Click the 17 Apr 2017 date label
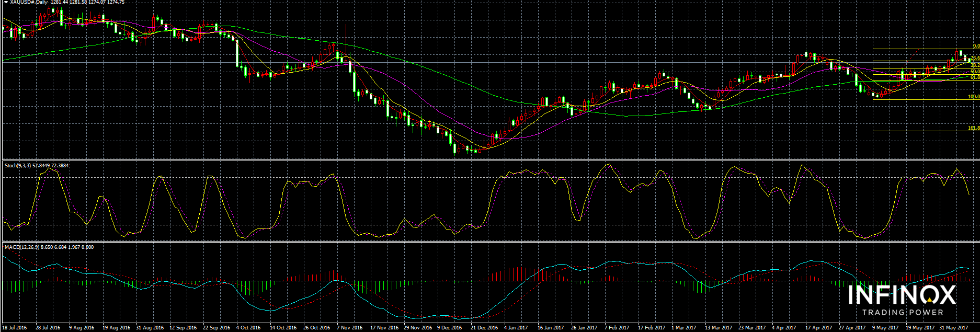980x332 pixels. [818, 328]
